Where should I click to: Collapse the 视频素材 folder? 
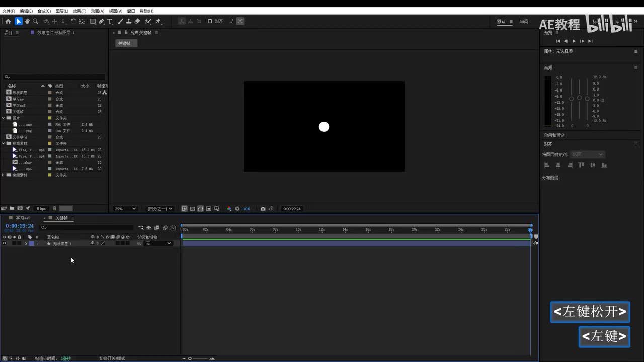[x=4, y=143]
